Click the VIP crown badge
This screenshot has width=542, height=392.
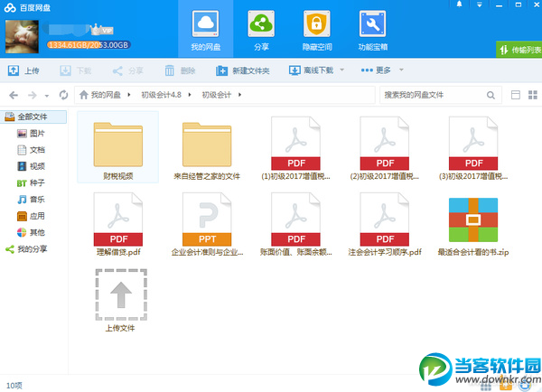click(101, 30)
